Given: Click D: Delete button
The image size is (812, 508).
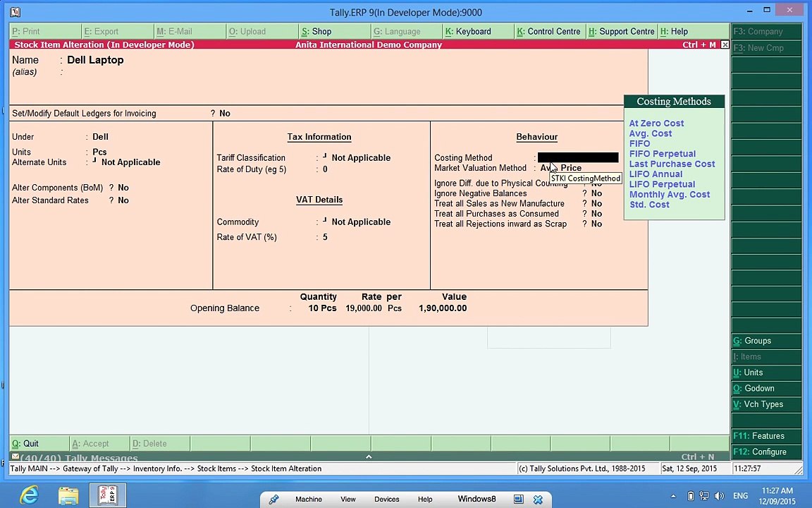Looking at the screenshot, I should [x=159, y=444].
